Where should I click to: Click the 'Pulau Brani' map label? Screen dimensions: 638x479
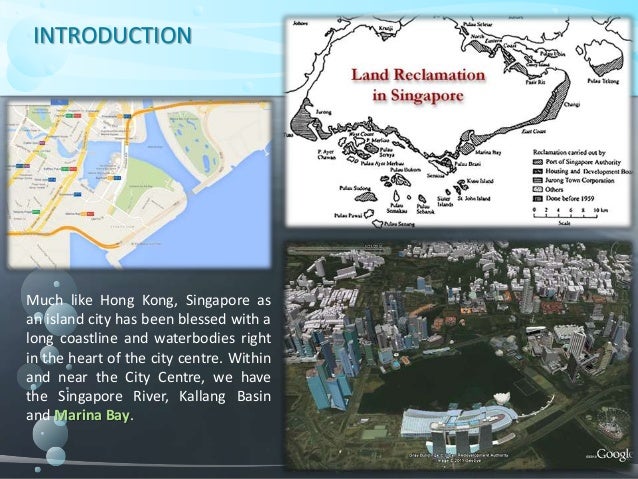coord(468,164)
